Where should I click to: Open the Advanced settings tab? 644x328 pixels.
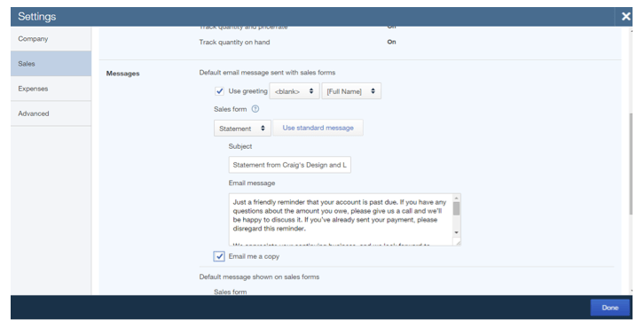(51, 113)
